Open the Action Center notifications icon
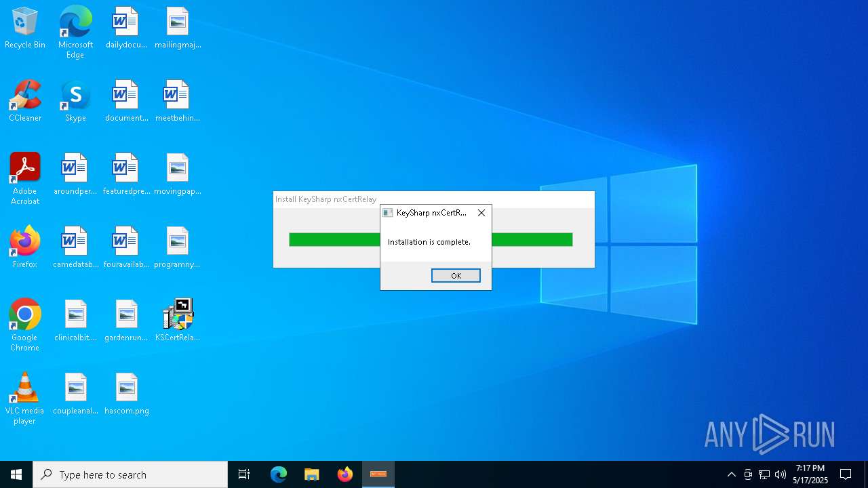 tap(846, 474)
